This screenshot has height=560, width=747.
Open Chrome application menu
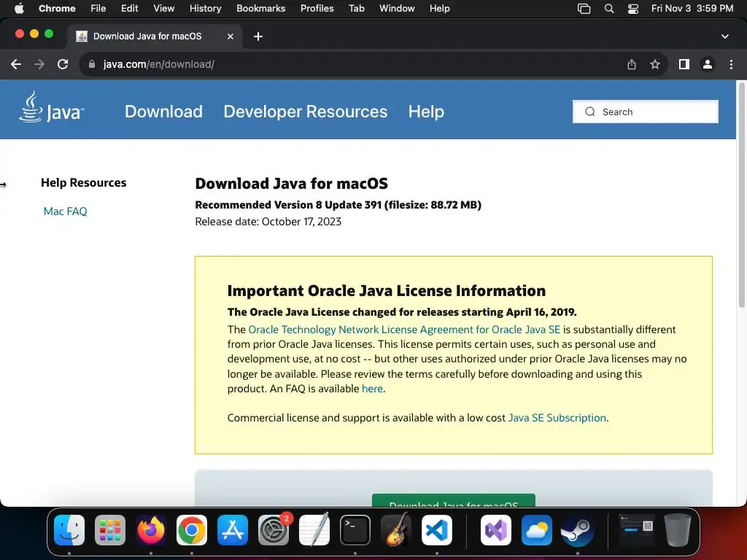pyautogui.click(x=57, y=8)
